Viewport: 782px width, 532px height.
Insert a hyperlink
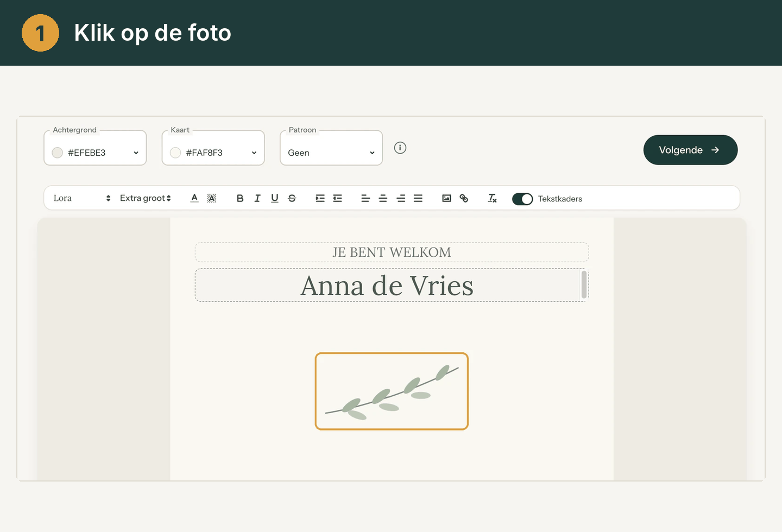(464, 198)
